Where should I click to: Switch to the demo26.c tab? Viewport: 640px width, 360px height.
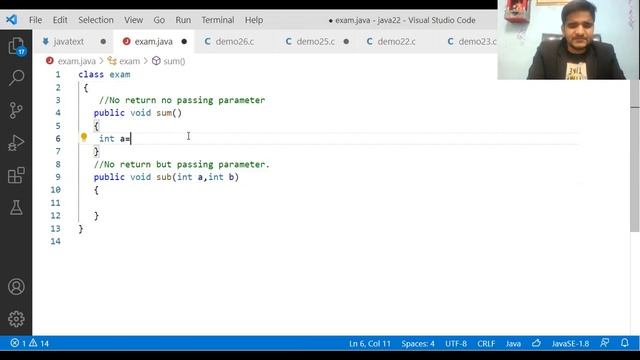click(x=235, y=41)
